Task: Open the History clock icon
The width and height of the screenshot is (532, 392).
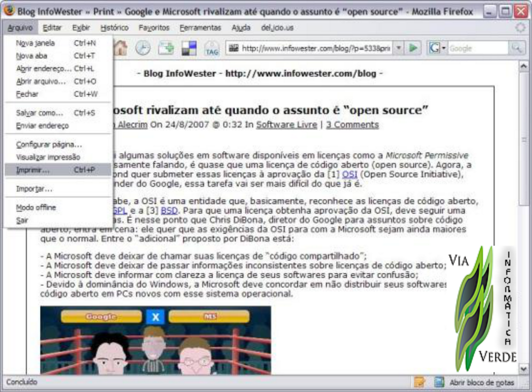Action: (143, 48)
